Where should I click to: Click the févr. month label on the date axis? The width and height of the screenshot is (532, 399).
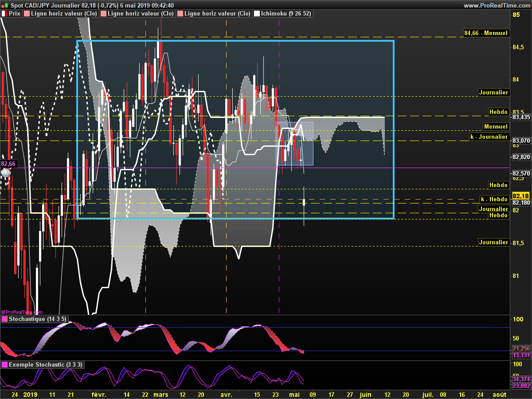click(x=98, y=394)
